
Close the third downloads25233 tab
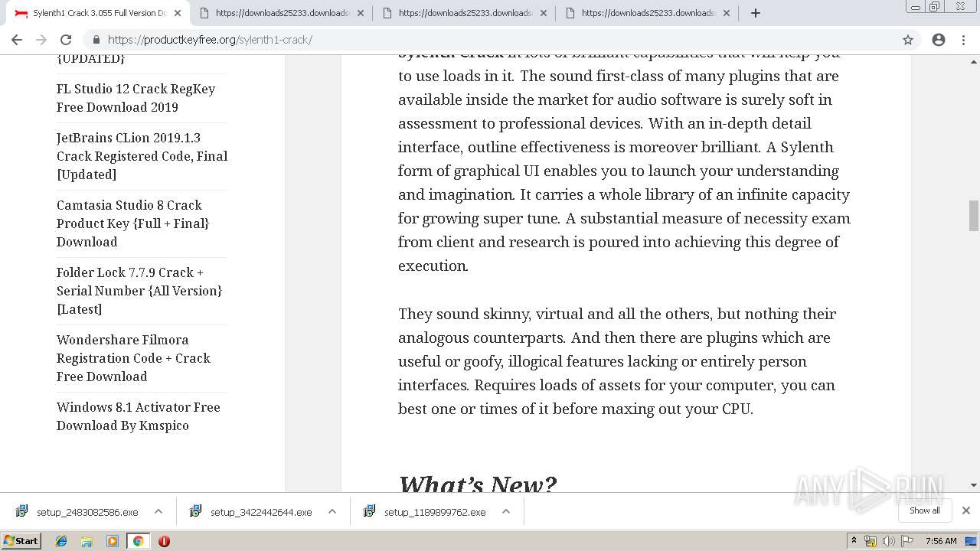tap(544, 13)
